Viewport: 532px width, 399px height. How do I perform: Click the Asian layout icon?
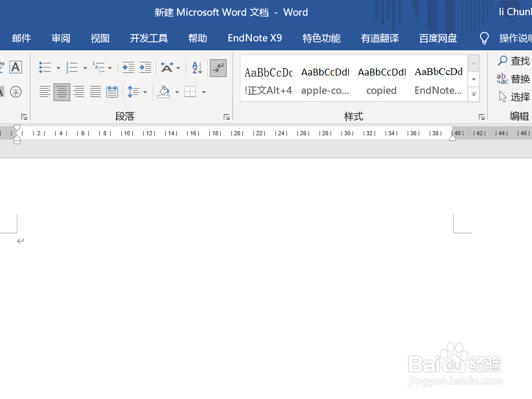167,68
